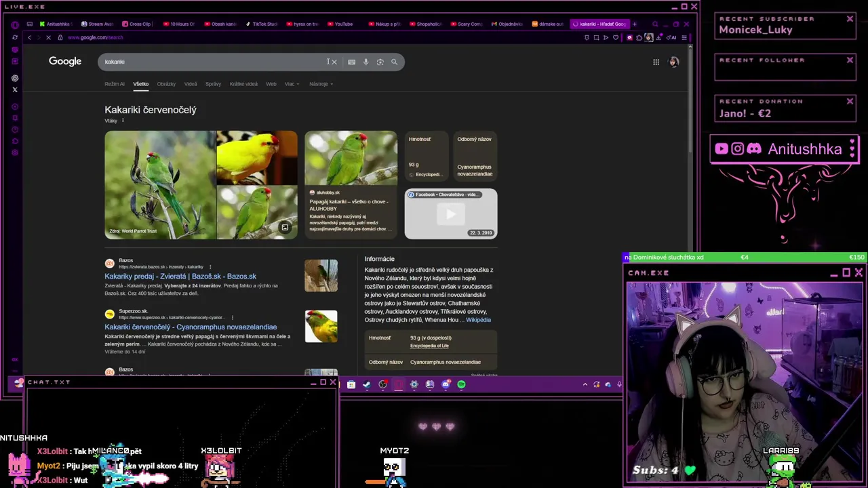Switch to the TikTok Studio browser tab
The width and height of the screenshot is (868, 488).
pos(262,24)
